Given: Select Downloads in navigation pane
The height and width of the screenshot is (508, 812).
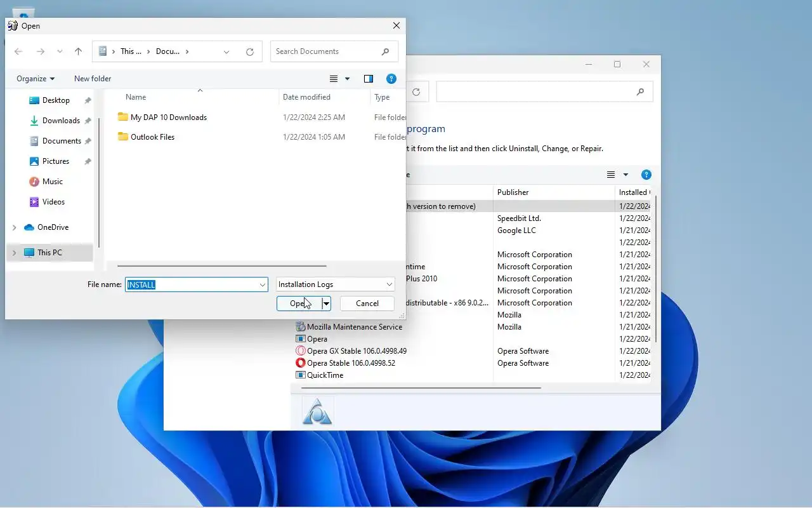Looking at the screenshot, I should 61,121.
